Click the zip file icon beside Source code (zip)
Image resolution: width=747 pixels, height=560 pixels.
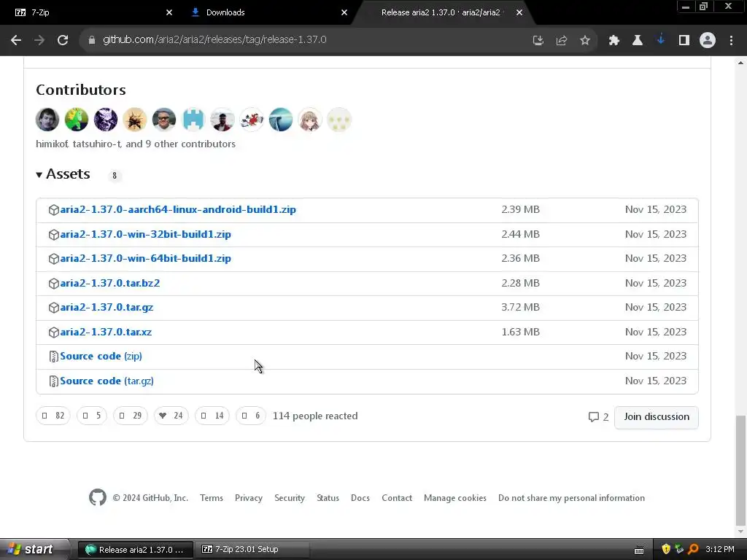click(54, 357)
